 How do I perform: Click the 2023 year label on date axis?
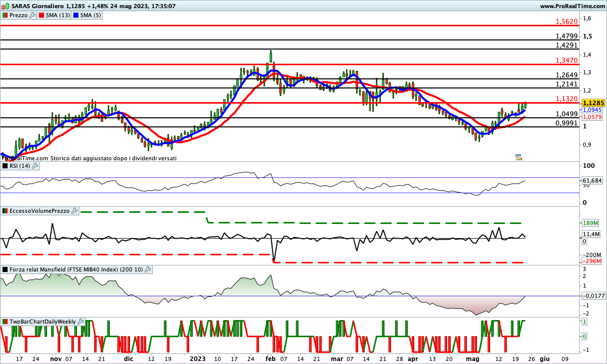click(x=197, y=358)
